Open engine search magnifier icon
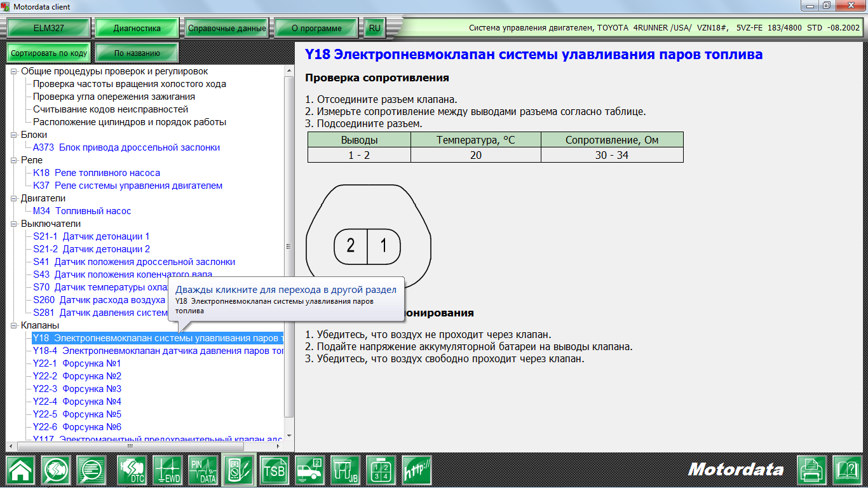 click(56, 471)
